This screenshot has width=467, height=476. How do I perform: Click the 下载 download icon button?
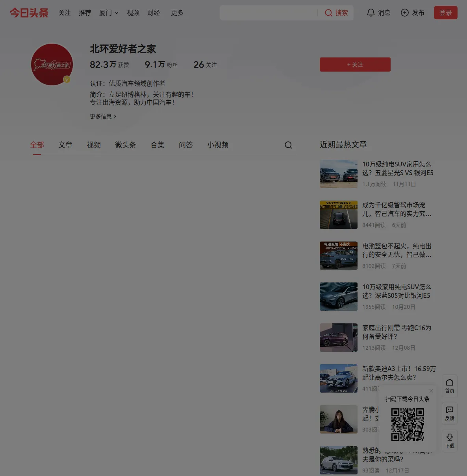click(x=450, y=441)
